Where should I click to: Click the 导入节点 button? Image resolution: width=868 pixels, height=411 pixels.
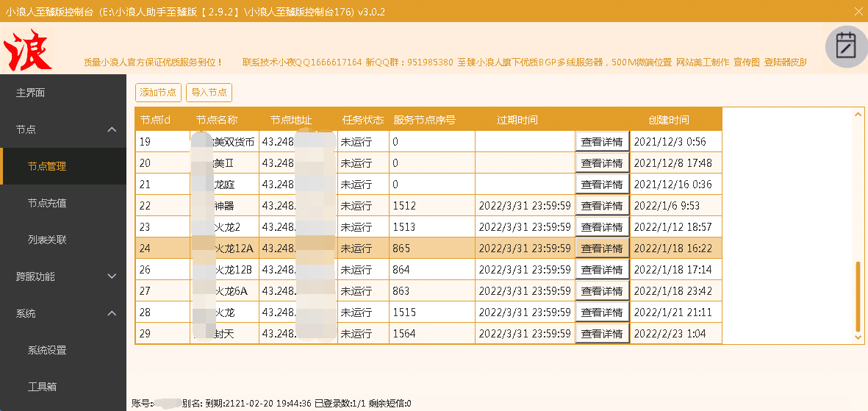pyautogui.click(x=208, y=93)
